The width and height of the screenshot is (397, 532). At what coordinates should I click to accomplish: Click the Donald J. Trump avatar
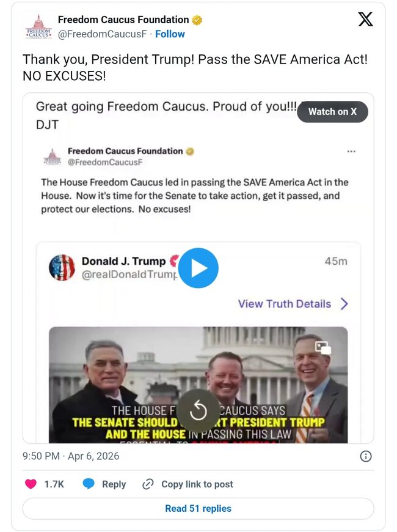coord(62,268)
